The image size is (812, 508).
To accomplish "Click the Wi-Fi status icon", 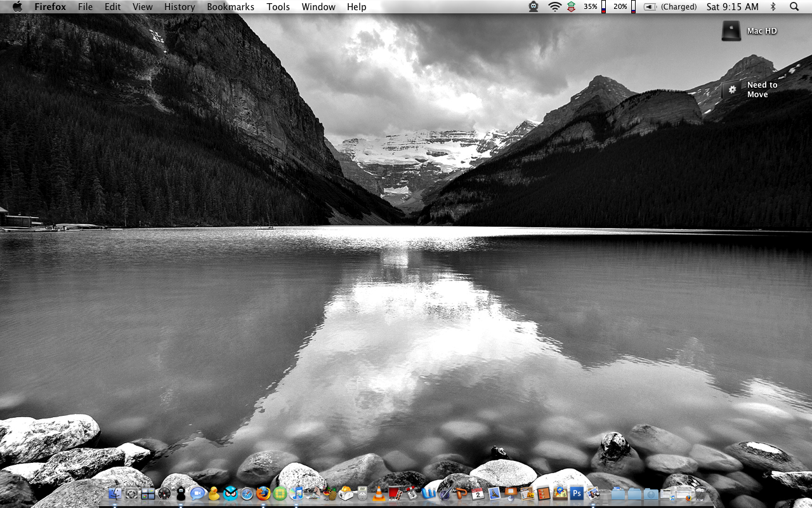I will [x=555, y=6].
